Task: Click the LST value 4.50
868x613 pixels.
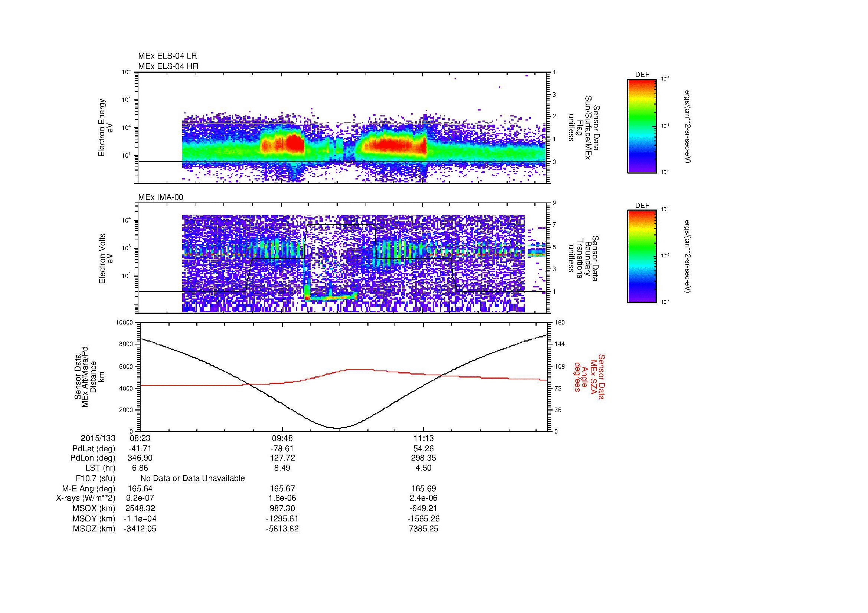Action: click(x=423, y=468)
